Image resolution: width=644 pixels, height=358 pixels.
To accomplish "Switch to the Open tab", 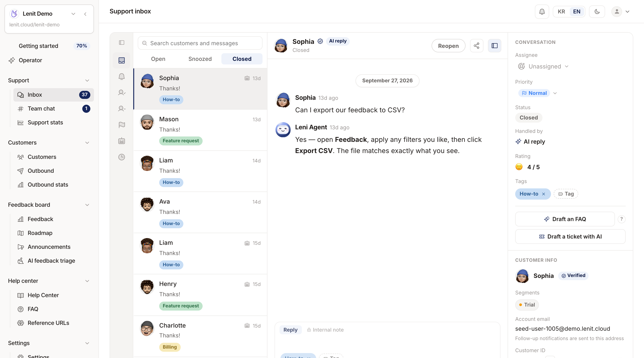I will point(158,59).
